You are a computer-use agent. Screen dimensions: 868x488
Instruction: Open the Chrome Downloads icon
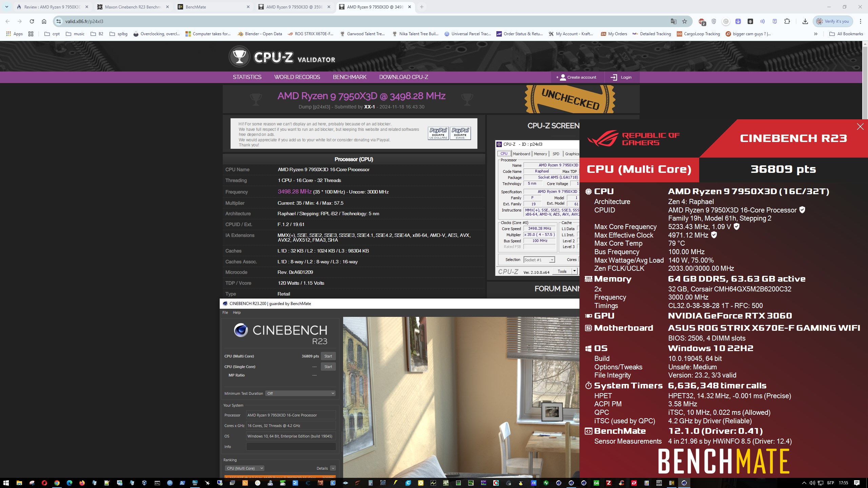pyautogui.click(x=805, y=21)
